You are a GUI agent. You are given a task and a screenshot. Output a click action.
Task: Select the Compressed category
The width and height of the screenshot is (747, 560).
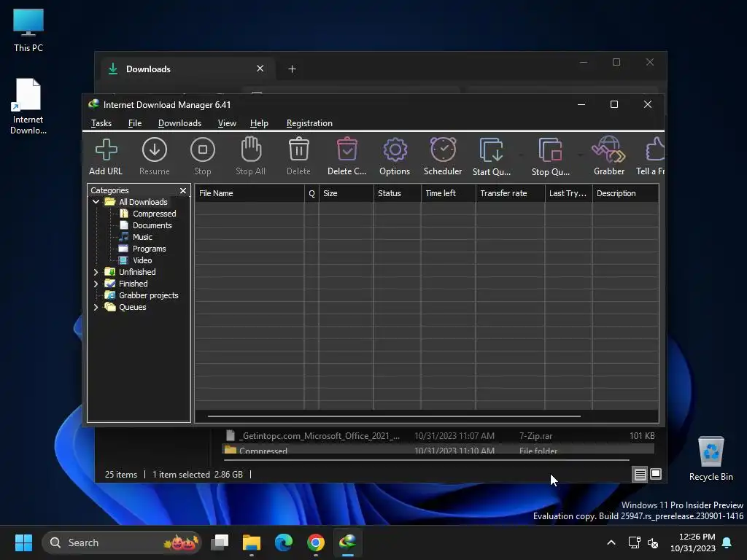(154, 214)
